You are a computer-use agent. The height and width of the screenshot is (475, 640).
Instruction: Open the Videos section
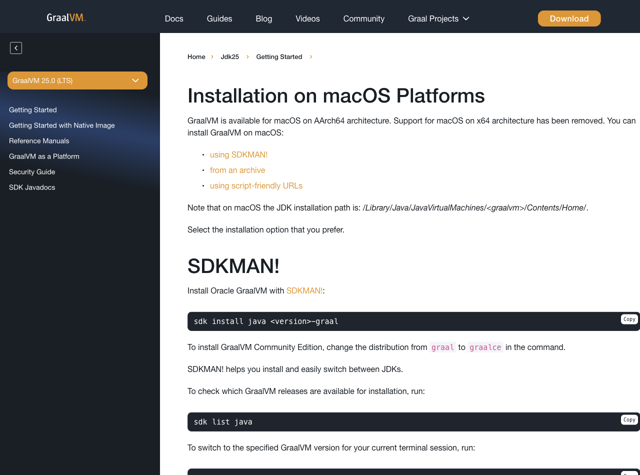coord(307,19)
